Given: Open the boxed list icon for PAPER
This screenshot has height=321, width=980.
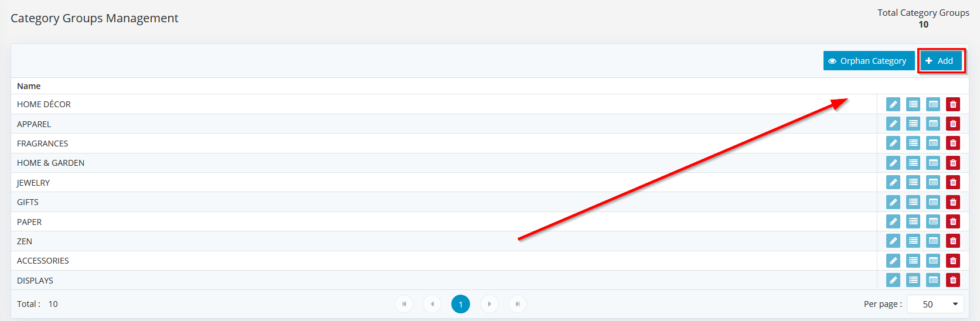Looking at the screenshot, I should tap(933, 221).
